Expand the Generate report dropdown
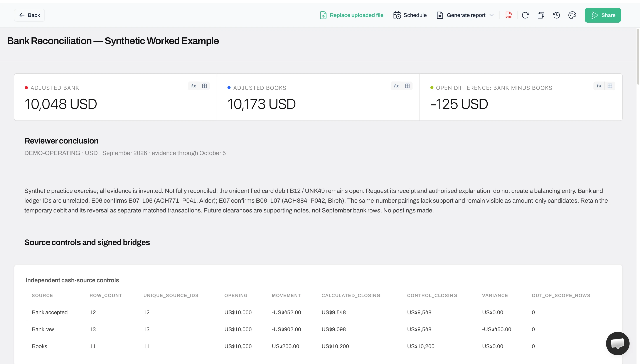Viewport: 640px width, 364px height. click(465, 15)
